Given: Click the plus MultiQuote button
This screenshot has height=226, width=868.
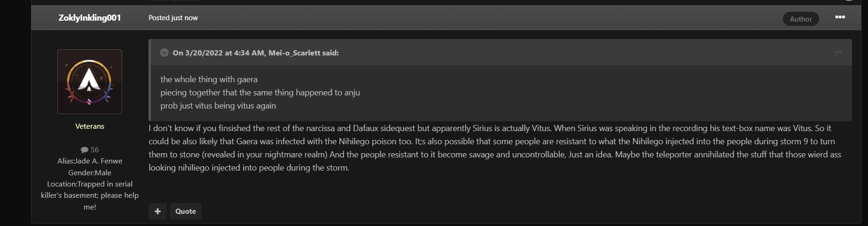Looking at the screenshot, I should (158, 211).
